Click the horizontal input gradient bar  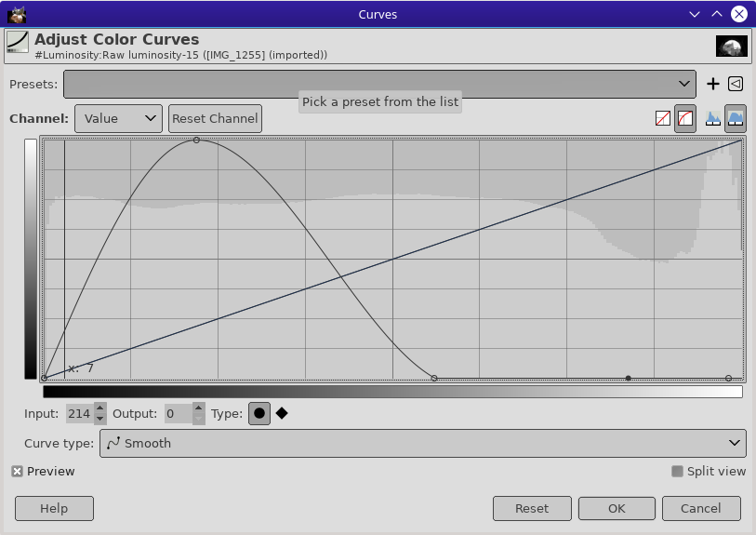tap(392, 392)
